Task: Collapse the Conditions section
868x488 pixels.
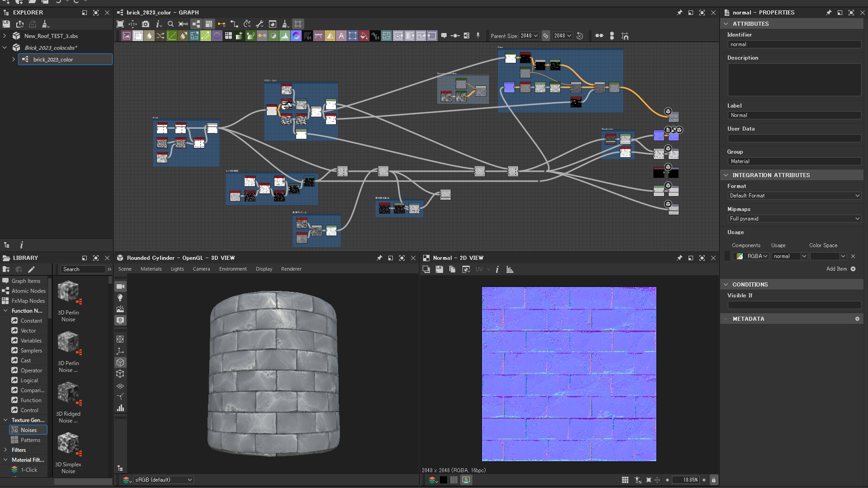Action: 726,285
